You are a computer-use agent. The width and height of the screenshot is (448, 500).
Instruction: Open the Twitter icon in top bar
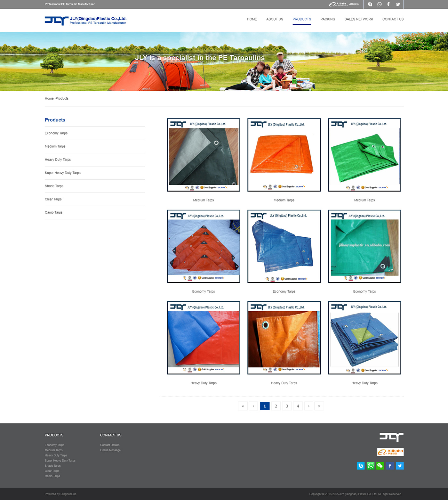point(398,4)
